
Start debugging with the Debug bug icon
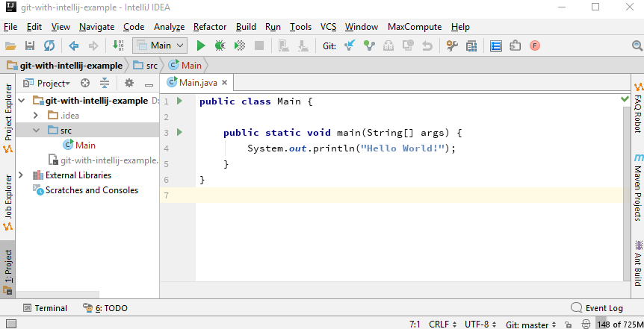click(x=220, y=46)
